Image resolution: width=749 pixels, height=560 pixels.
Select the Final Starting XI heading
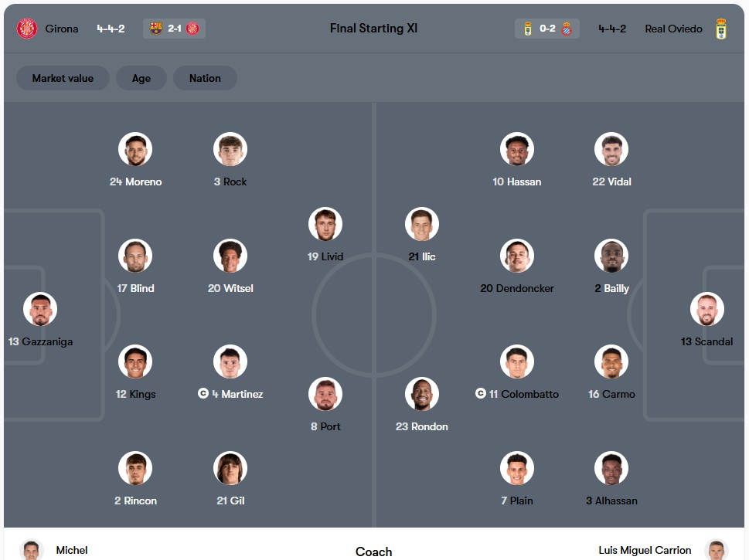click(373, 29)
